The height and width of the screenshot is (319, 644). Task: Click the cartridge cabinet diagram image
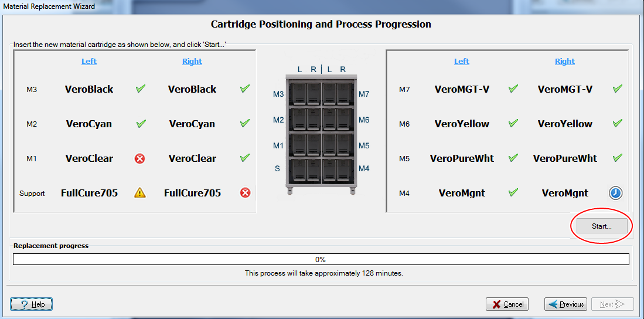pyautogui.click(x=321, y=133)
